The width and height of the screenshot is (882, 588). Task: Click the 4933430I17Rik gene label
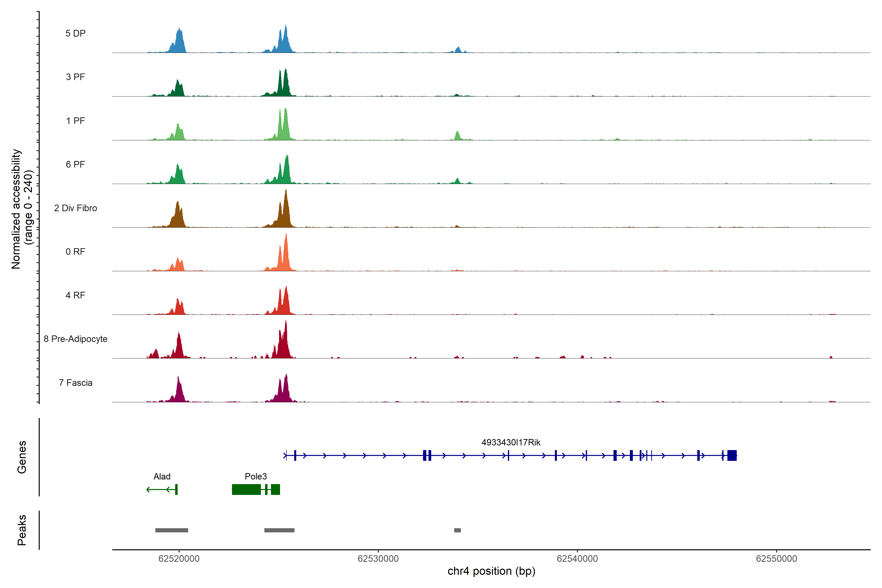pos(511,442)
